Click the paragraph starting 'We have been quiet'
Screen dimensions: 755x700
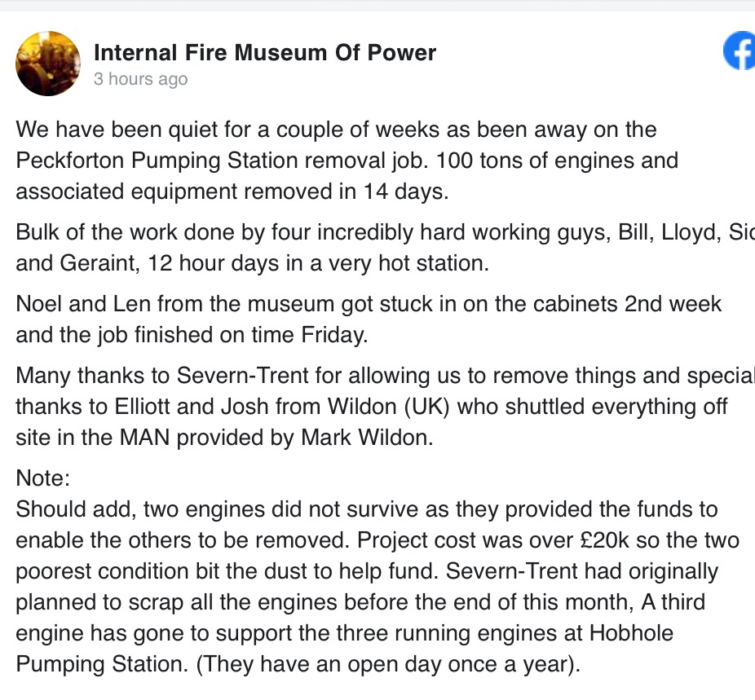click(347, 161)
